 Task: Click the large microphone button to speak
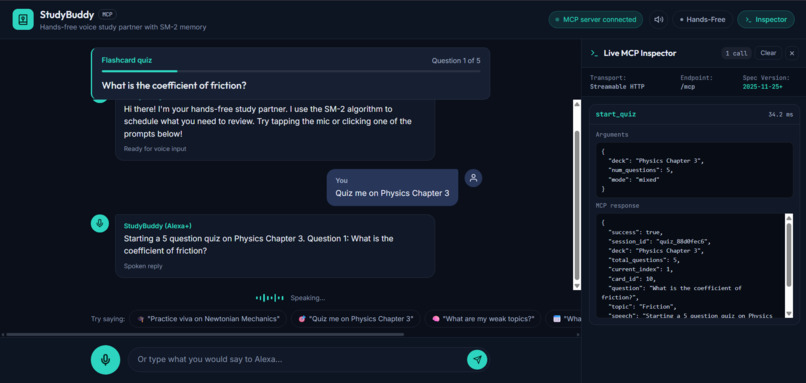coord(105,359)
